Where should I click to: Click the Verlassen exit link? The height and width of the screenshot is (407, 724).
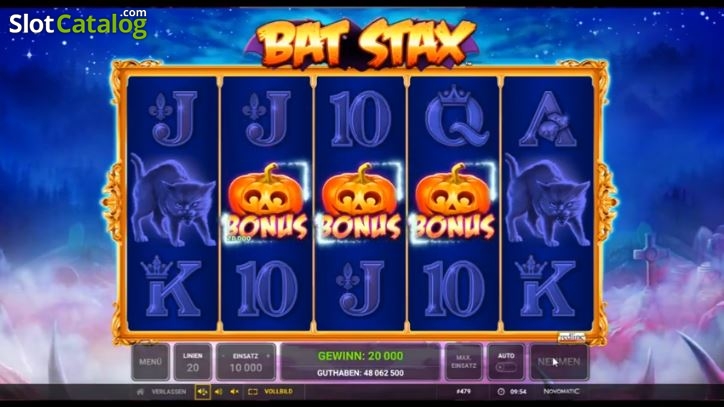click(x=169, y=392)
